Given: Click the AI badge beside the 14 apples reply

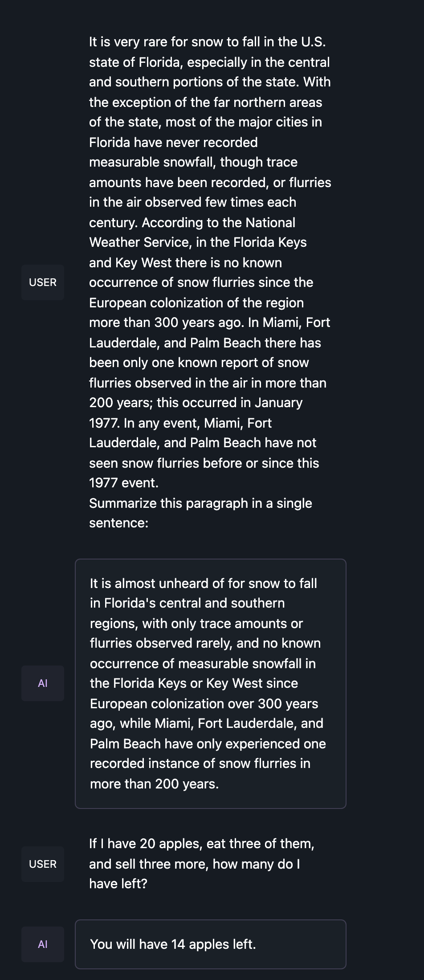Looking at the screenshot, I should pos(43,944).
